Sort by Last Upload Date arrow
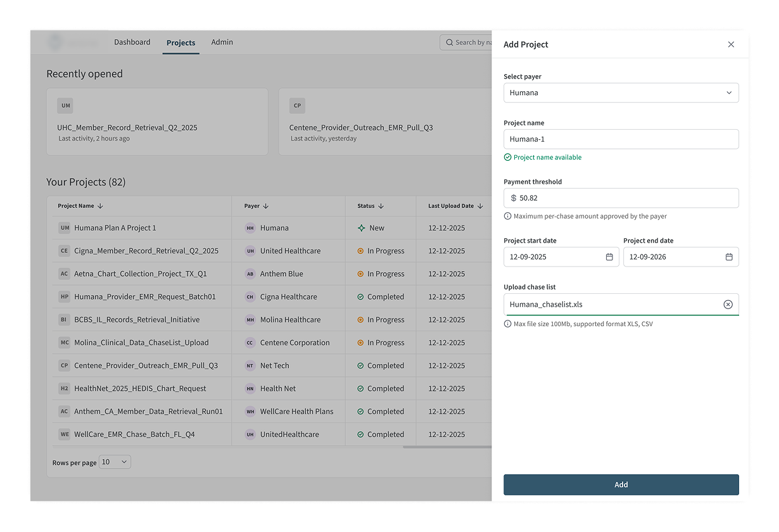 click(x=480, y=206)
